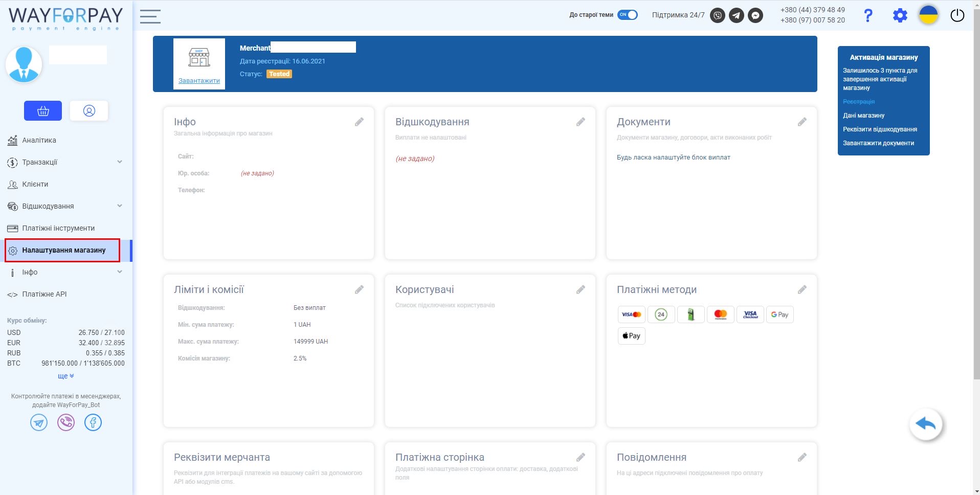Click the '149999 UAH' max payment value
This screenshot has height=495, width=980.
[x=310, y=342]
